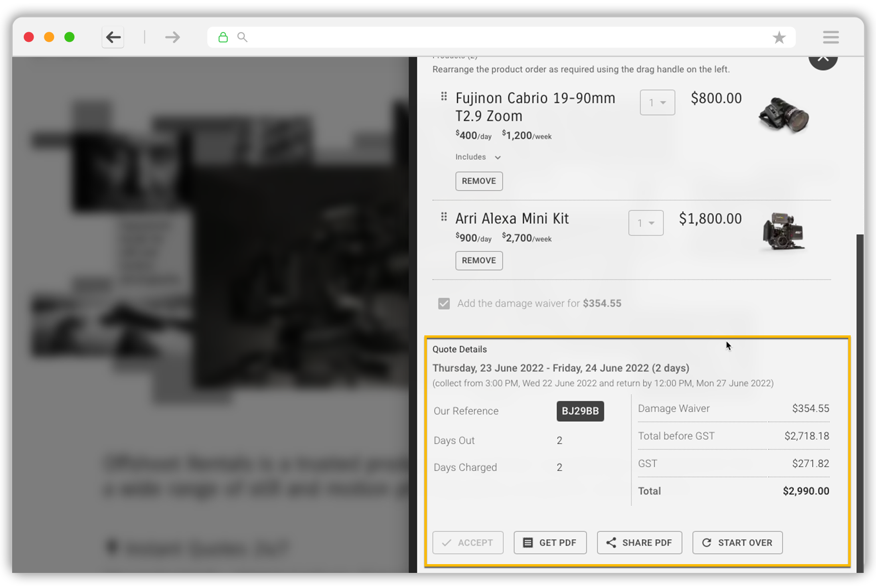This screenshot has width=876, height=588.
Task: Click the $2,990.00 total amount
Action: tap(806, 491)
